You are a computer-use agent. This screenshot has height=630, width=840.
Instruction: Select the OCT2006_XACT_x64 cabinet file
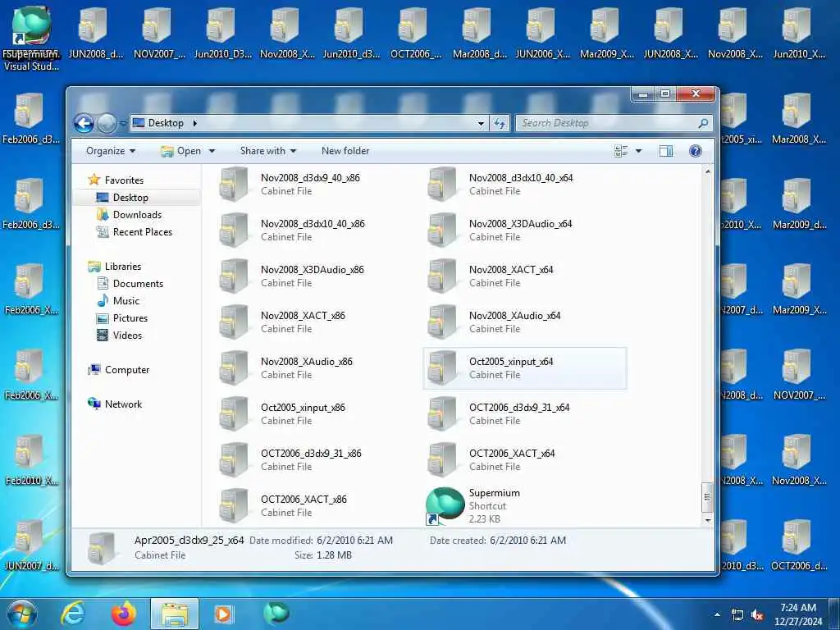tap(524, 461)
